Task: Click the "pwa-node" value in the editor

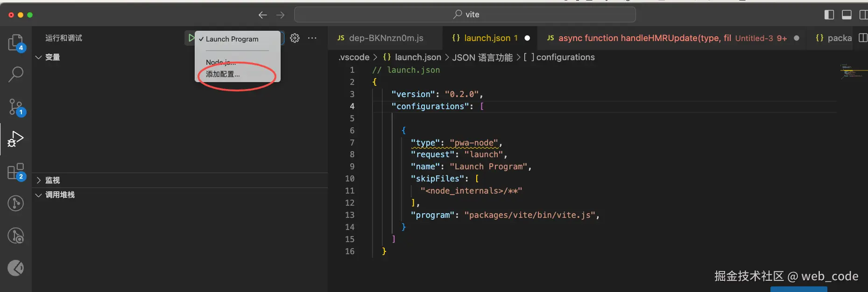Action: [x=474, y=143]
